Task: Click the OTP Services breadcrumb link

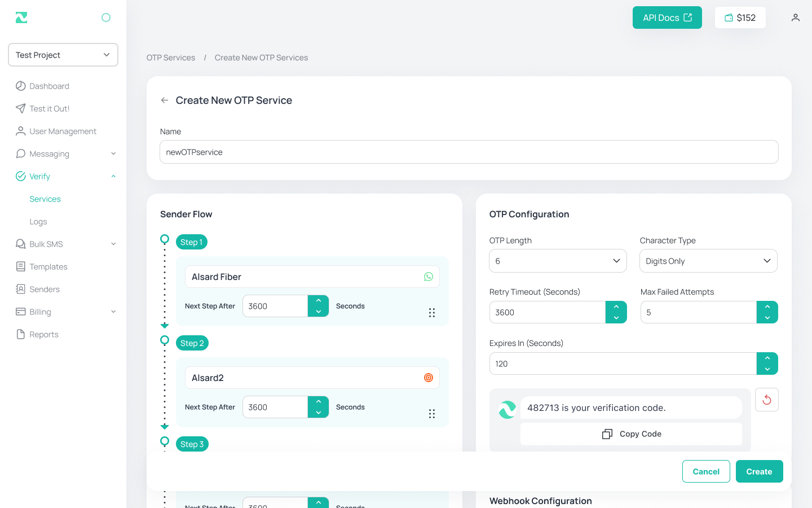Action: (171, 58)
